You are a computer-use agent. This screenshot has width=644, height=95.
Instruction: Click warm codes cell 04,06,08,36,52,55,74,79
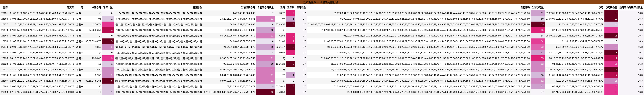click(242, 41)
